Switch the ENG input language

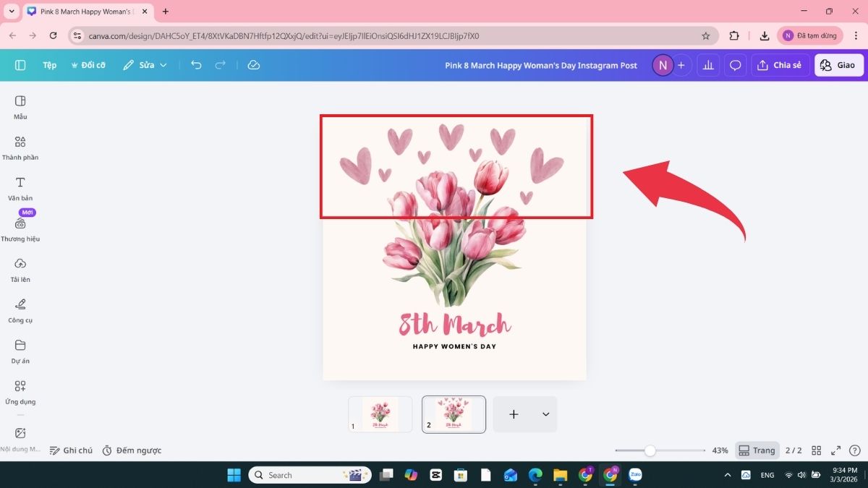[767, 475]
